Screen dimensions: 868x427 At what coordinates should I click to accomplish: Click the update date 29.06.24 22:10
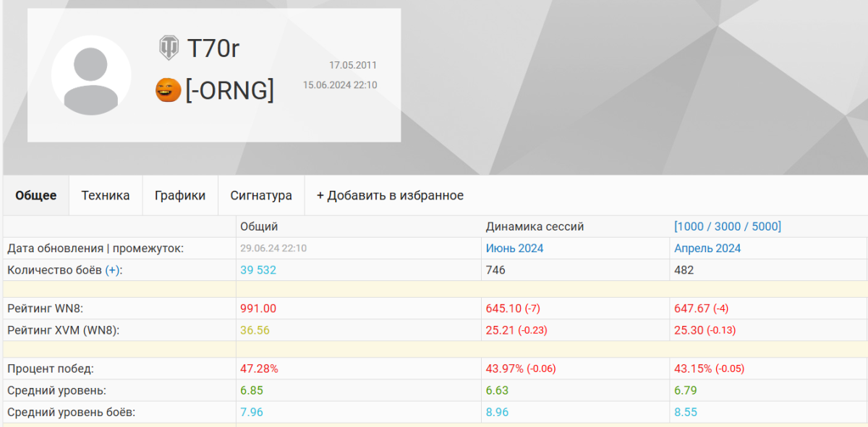click(273, 248)
